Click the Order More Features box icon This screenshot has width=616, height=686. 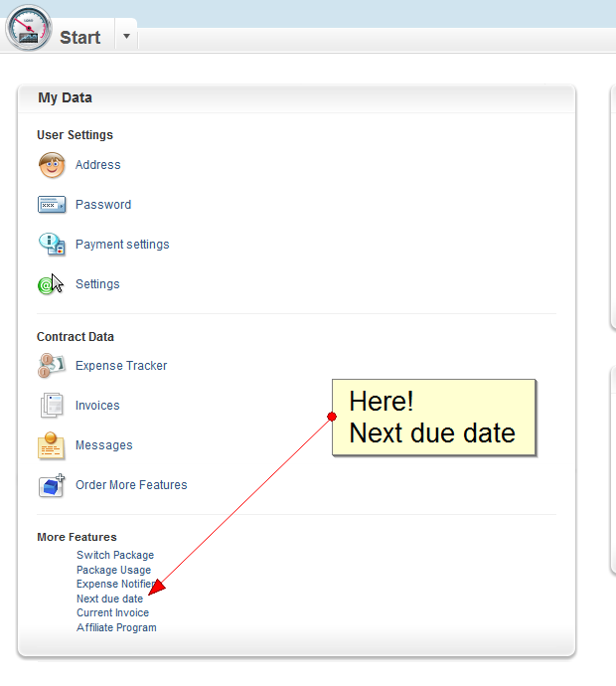(x=52, y=485)
